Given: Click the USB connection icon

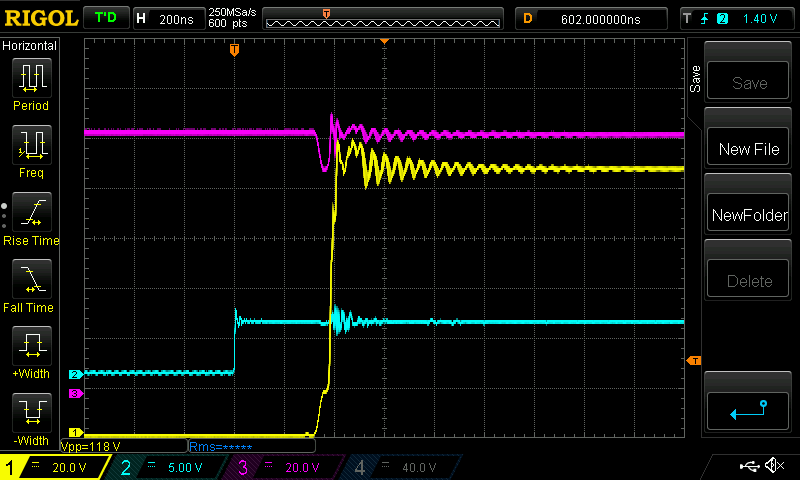Looking at the screenshot, I should 749,466.
